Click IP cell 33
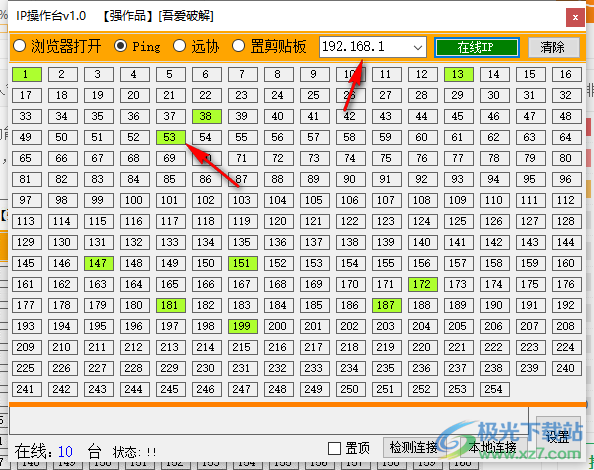594x470 pixels. coord(27,116)
